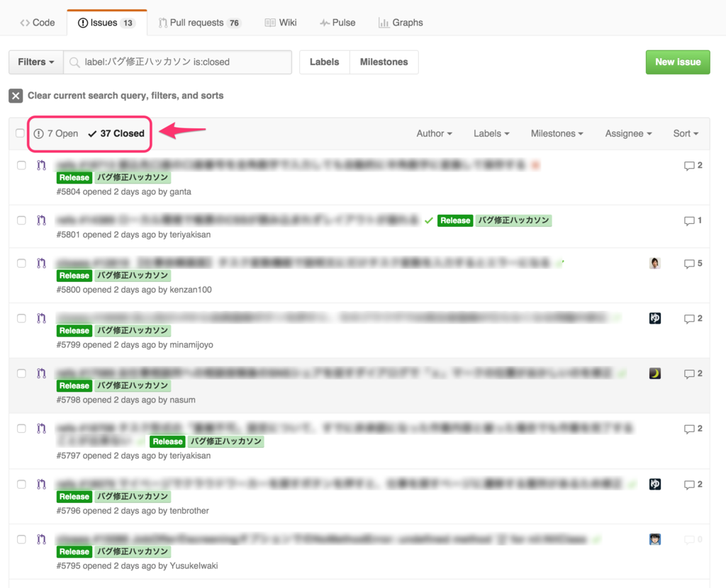Open the Graphs tab
The image size is (726, 588).
pos(401,23)
